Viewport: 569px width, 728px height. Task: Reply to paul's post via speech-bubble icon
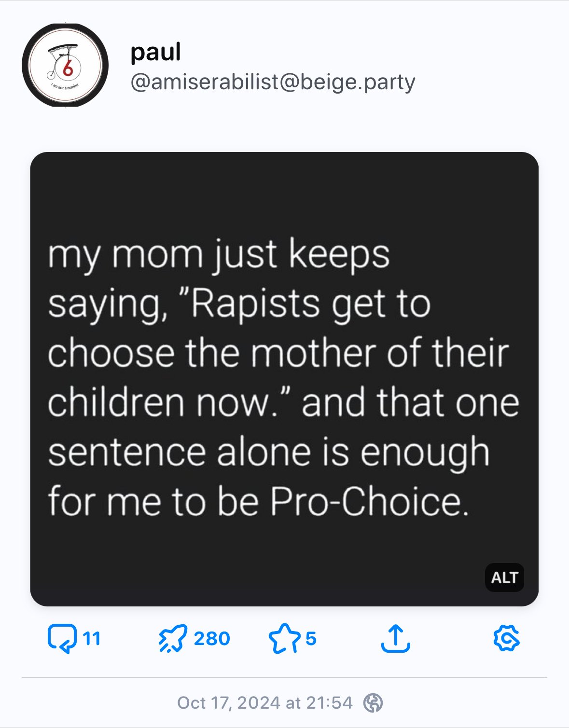click(x=62, y=638)
